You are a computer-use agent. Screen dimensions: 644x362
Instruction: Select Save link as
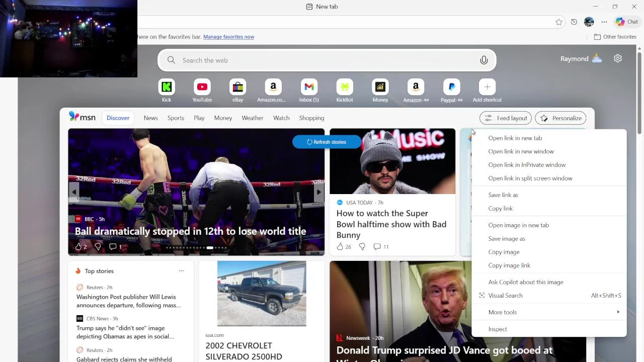click(549, 195)
